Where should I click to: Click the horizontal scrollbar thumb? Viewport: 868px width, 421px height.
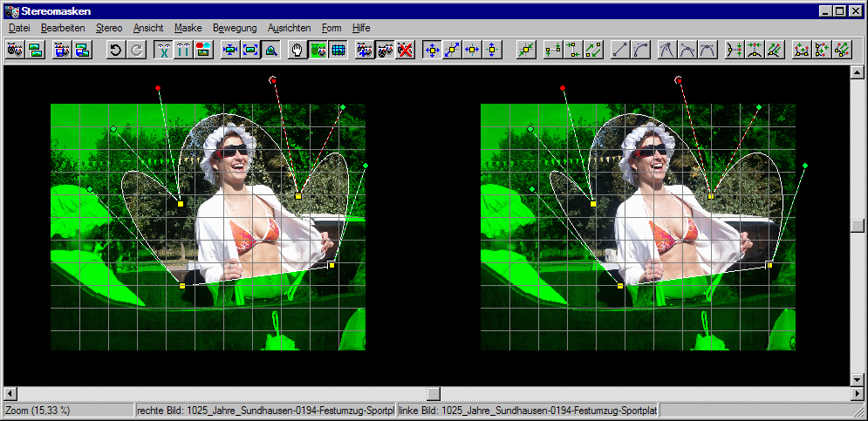pos(434,393)
